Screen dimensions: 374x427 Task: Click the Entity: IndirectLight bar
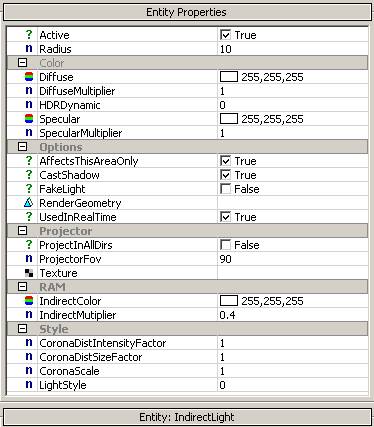[x=187, y=417]
